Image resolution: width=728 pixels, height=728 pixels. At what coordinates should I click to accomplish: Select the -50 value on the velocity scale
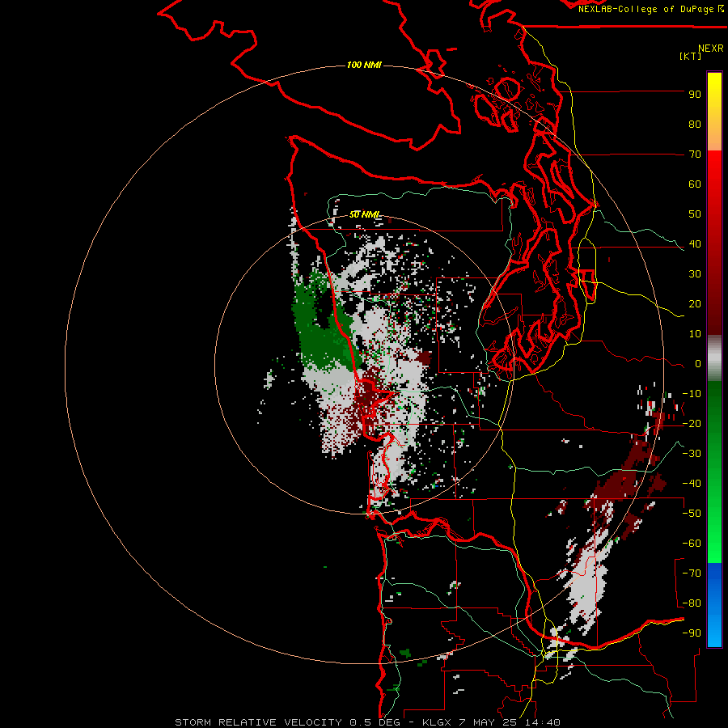pyautogui.click(x=692, y=514)
